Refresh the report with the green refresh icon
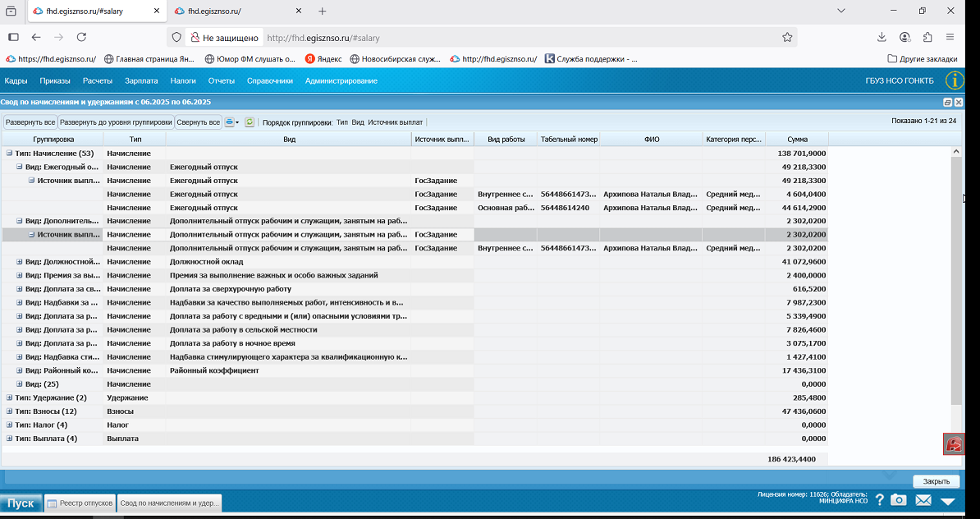 coord(250,122)
